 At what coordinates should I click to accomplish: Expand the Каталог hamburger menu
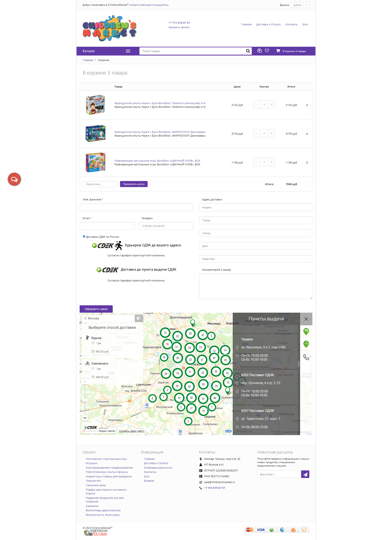(128, 51)
